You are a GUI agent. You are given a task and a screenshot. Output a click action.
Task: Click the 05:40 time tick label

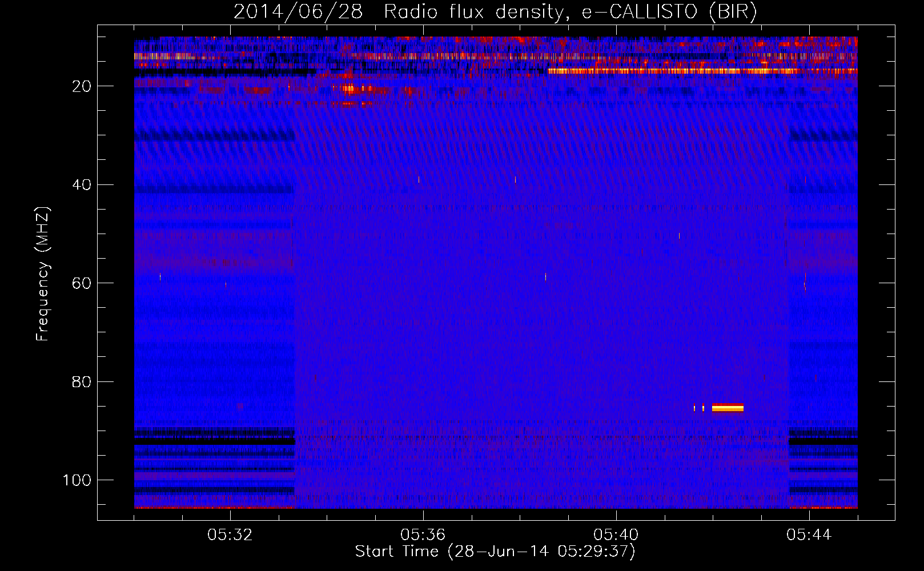click(616, 535)
